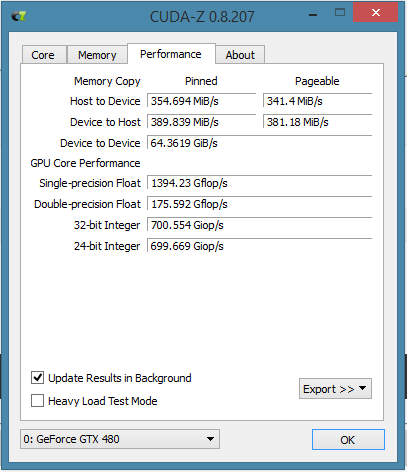
Task: Click the Device to Host pageable value field
Action: tap(317, 122)
